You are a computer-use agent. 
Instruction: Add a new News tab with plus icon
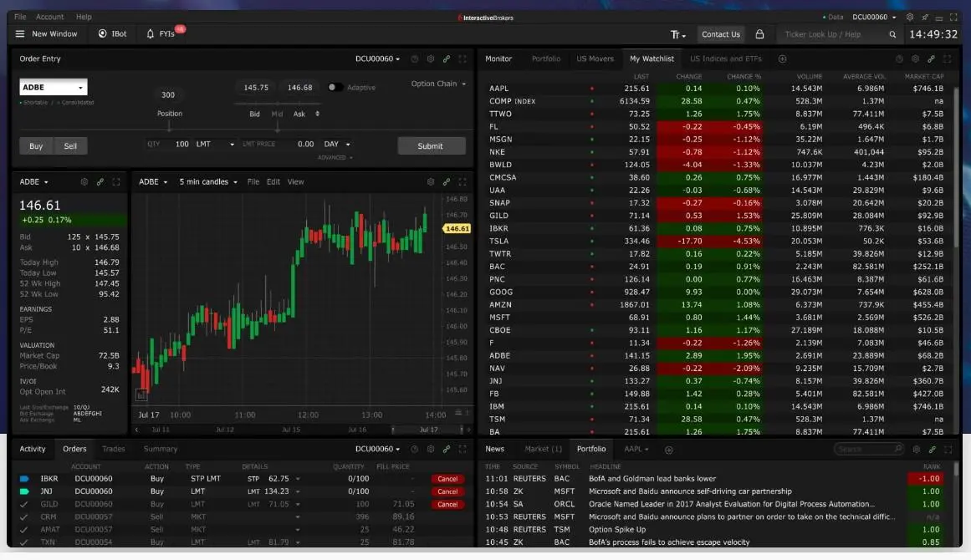coord(669,450)
